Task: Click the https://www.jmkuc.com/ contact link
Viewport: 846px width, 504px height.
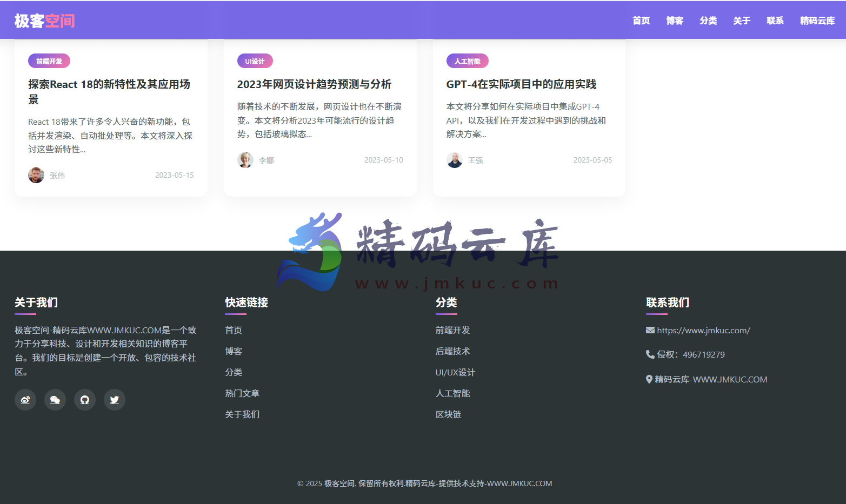Action: [x=703, y=330]
